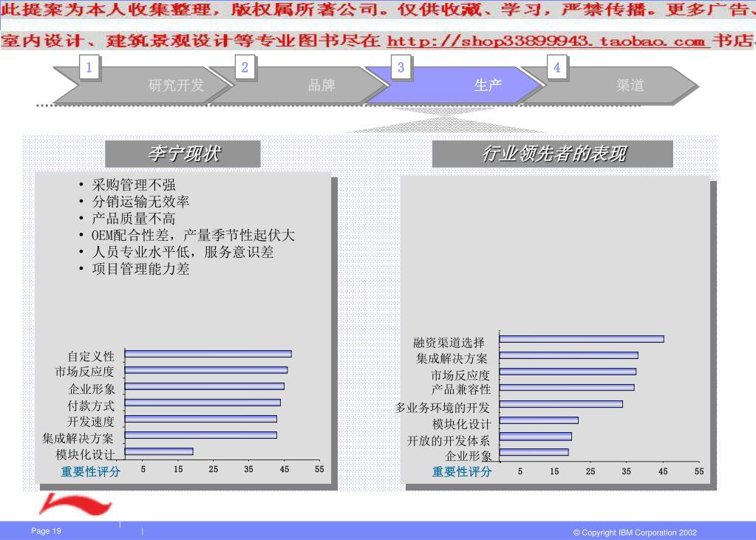Click the Page 19 footer text
Screen dimensions: 756x540
coord(47,531)
